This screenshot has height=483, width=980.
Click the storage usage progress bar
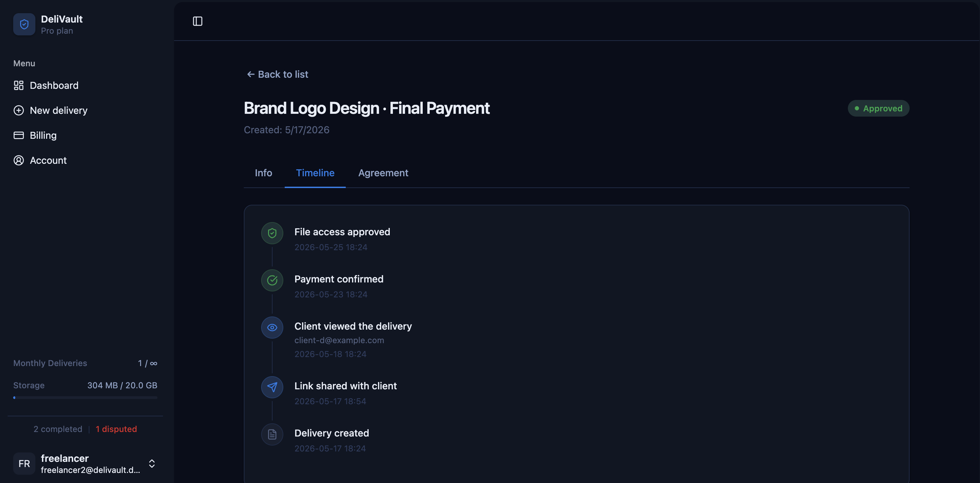point(85,398)
